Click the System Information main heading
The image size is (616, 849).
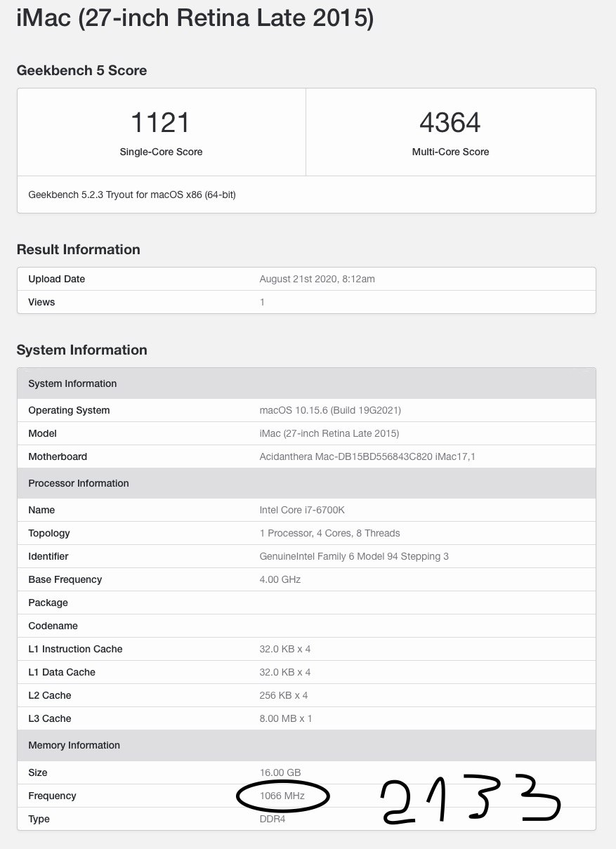point(82,350)
